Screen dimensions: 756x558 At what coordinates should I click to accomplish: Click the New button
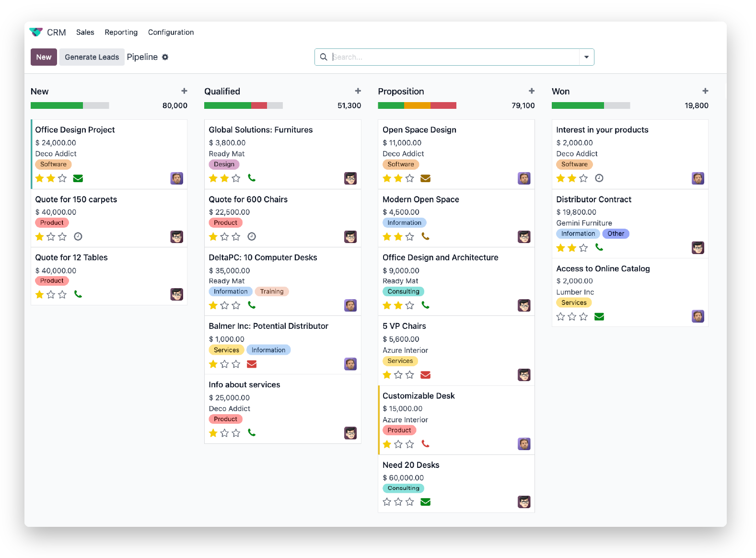point(44,57)
